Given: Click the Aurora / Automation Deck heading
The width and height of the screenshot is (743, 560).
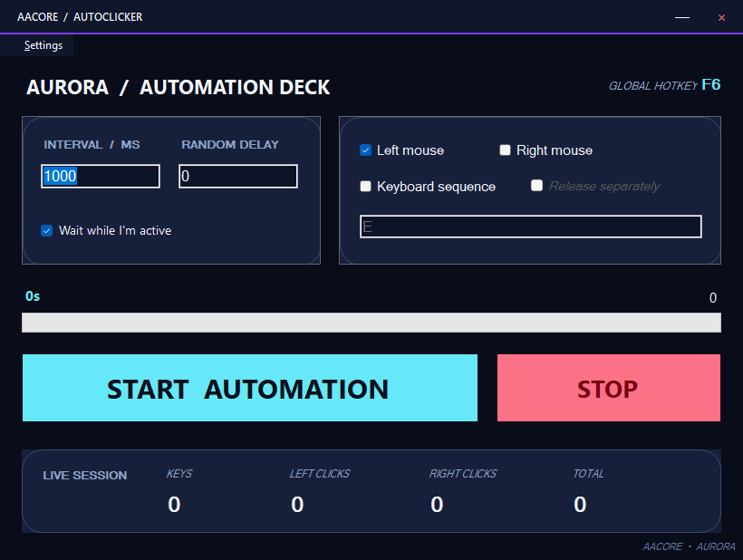Looking at the screenshot, I should coord(179,87).
